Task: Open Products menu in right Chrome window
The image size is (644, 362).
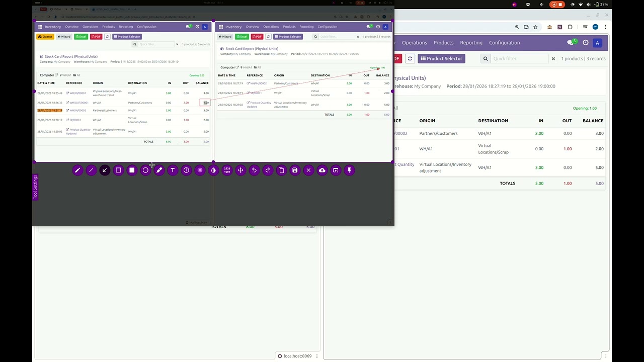Action: (x=443, y=43)
